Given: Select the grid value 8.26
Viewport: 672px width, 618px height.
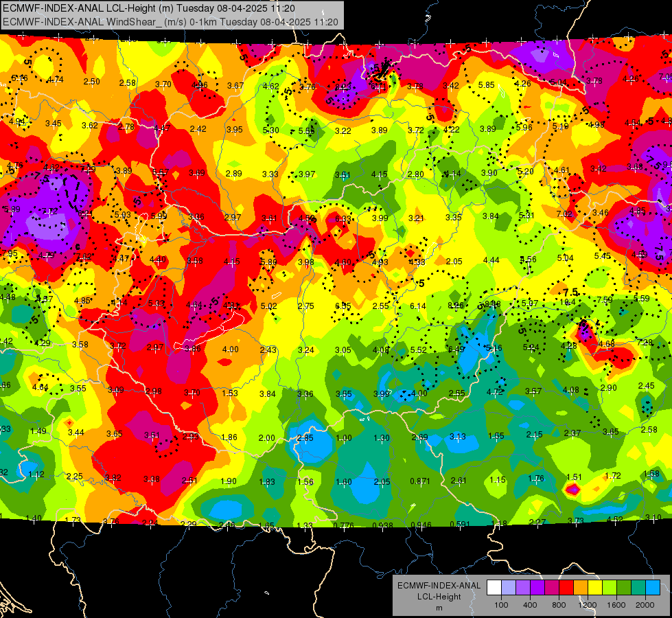Looking at the screenshot, I should (455, 306).
